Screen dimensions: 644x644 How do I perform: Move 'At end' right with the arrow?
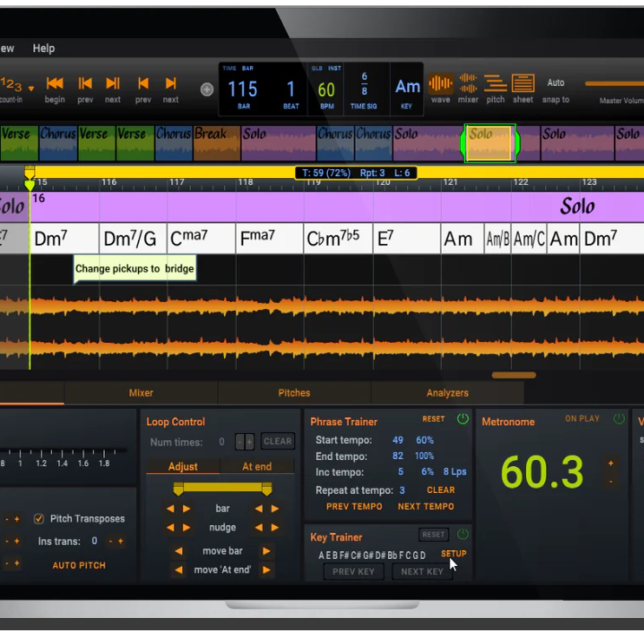pyautogui.click(x=266, y=569)
